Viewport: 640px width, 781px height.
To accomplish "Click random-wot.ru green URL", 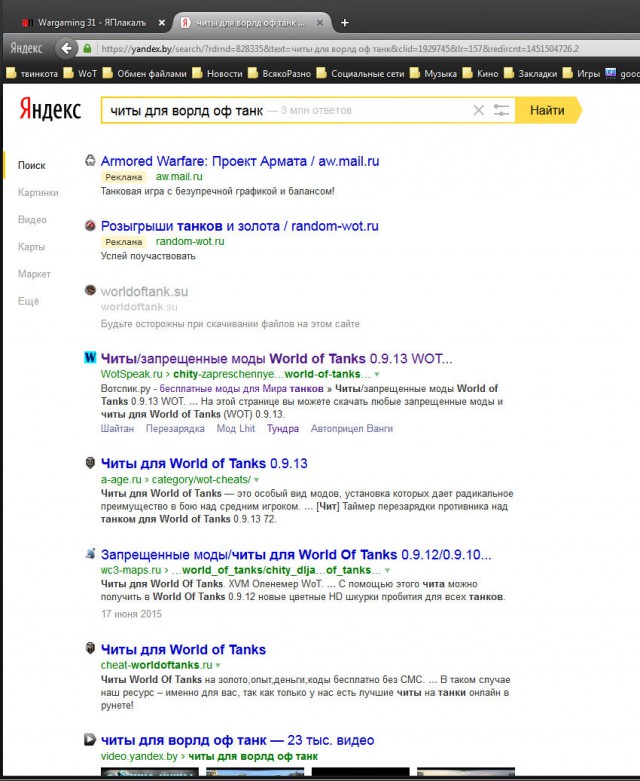I will [x=190, y=242].
